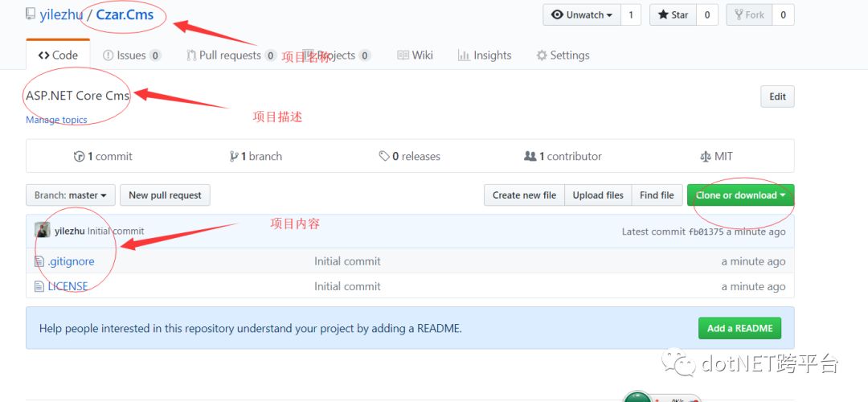The width and height of the screenshot is (868, 402).
Task: Click the Create new file button
Action: [x=524, y=195]
